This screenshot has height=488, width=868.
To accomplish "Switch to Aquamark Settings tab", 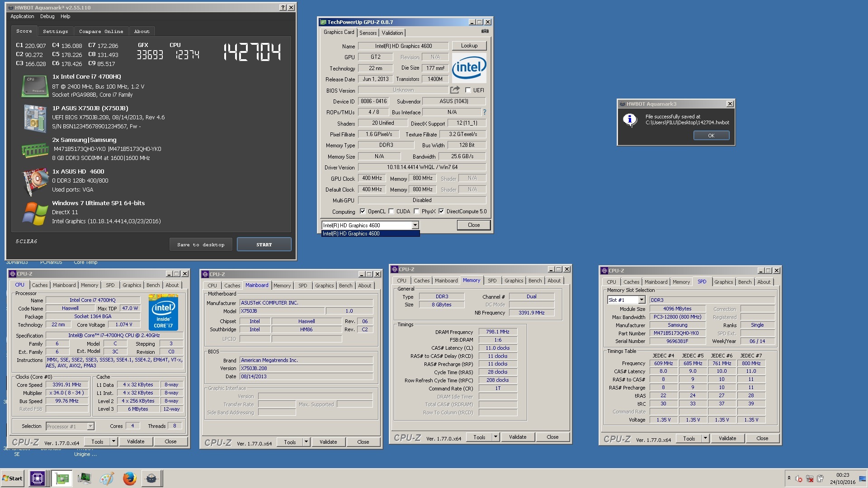I will coord(55,31).
